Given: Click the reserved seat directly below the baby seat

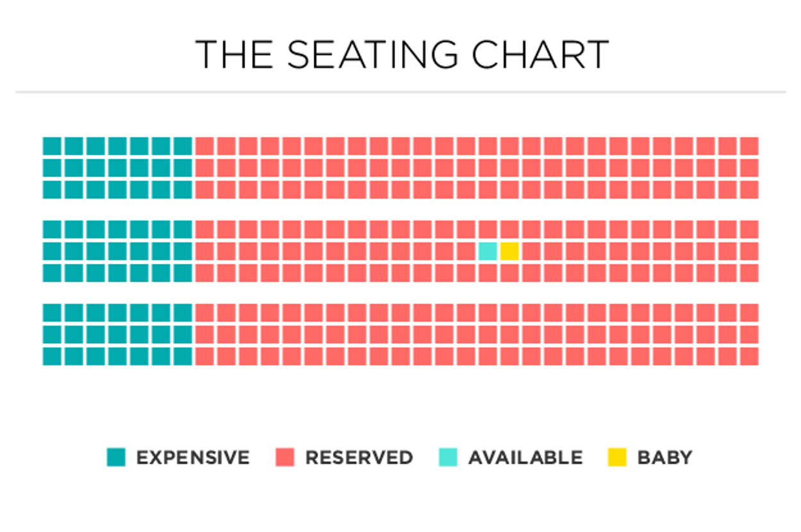Looking at the screenshot, I should (x=509, y=273).
